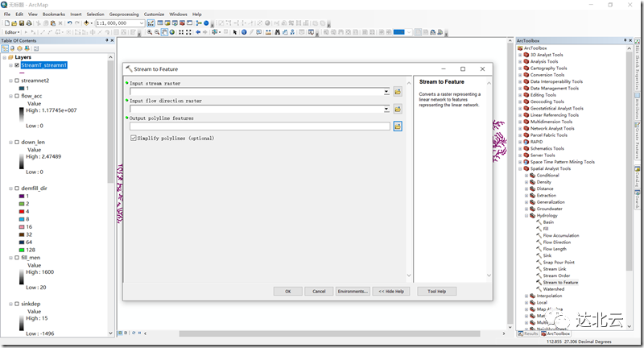Activate the Pan hand tool
Viewport: 644px width, 348px height.
pyautogui.click(x=164, y=32)
